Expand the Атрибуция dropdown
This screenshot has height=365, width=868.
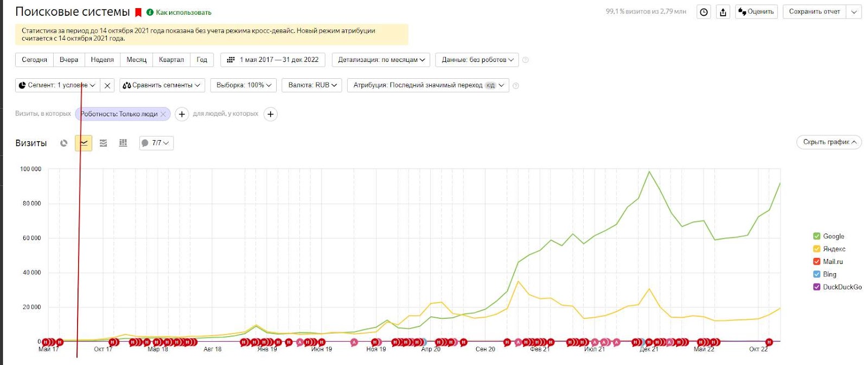[x=428, y=85]
